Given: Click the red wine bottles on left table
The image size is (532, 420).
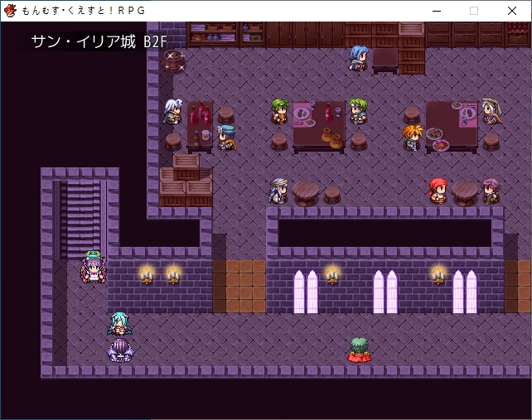Looking at the screenshot, I should click(x=201, y=113).
